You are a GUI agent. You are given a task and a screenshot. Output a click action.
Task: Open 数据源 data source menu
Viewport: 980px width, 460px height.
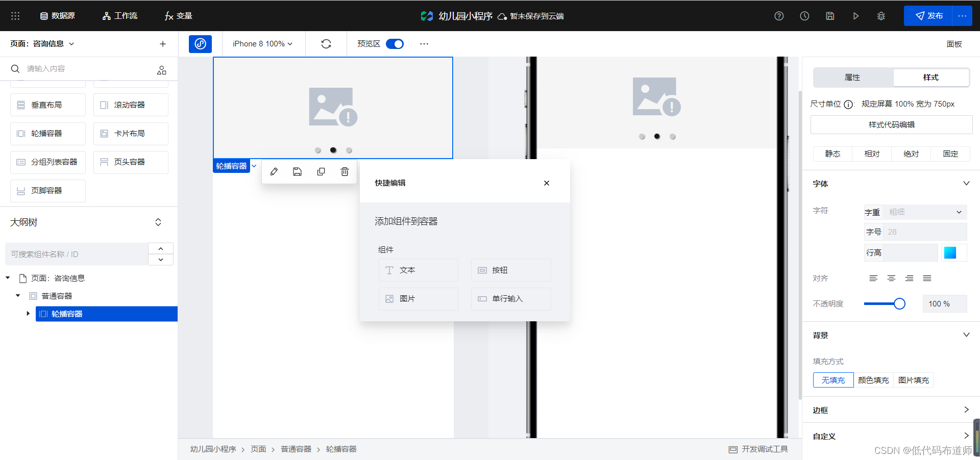[58, 16]
